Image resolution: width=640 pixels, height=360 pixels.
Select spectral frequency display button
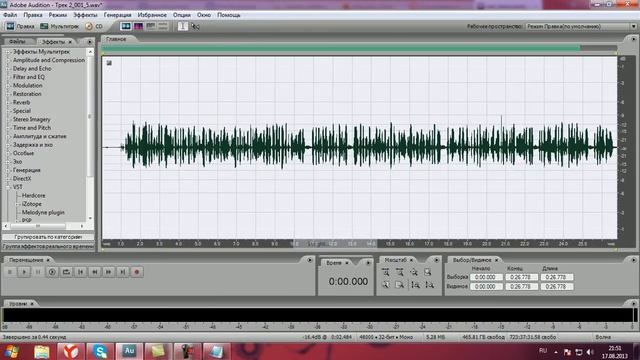[138, 26]
